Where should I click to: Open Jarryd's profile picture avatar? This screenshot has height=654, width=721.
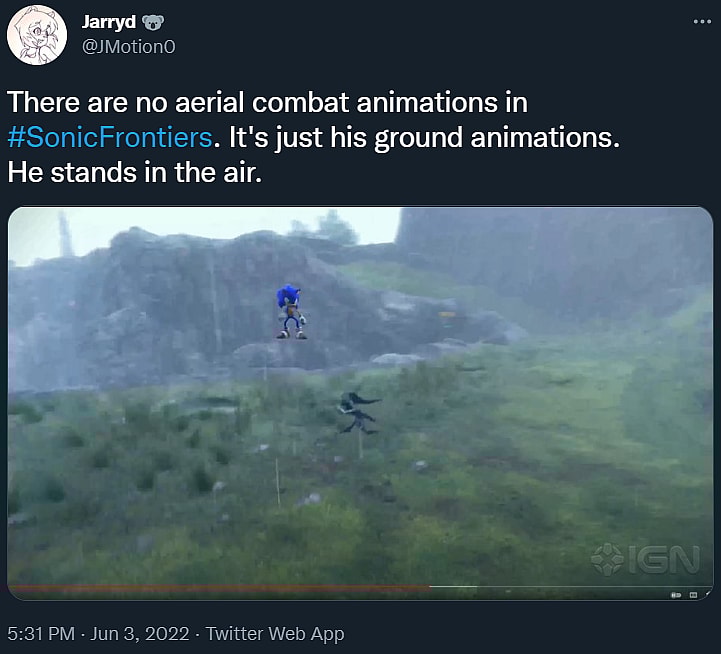point(37,35)
